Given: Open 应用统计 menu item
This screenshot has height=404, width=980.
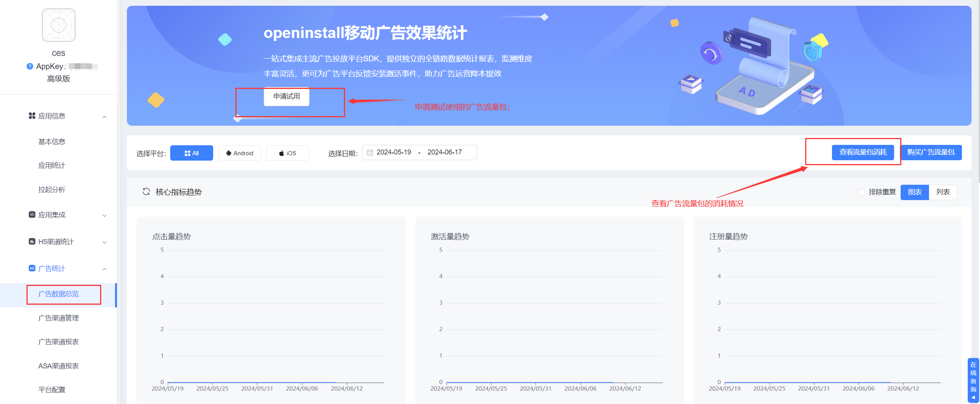Looking at the screenshot, I should [52, 166].
